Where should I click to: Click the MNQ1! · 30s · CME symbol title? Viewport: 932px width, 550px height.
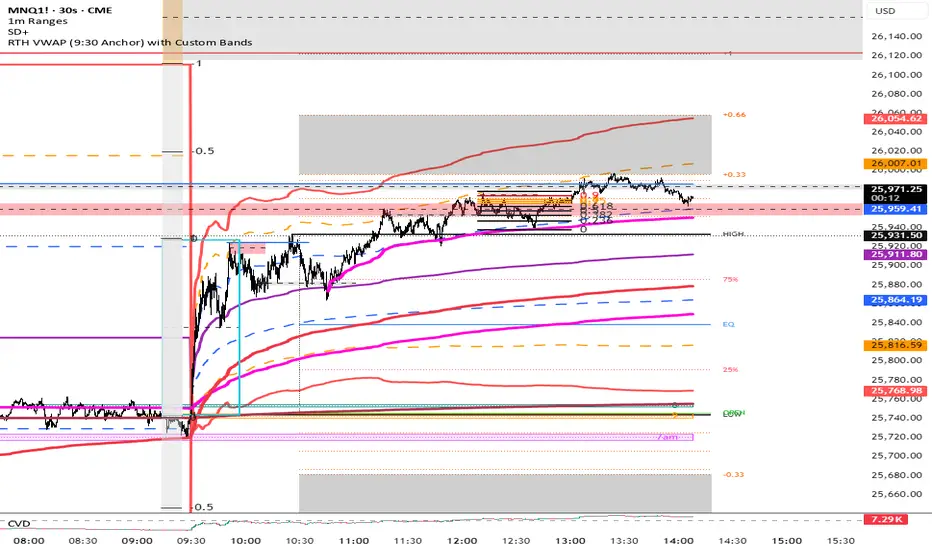pyautogui.click(x=60, y=10)
